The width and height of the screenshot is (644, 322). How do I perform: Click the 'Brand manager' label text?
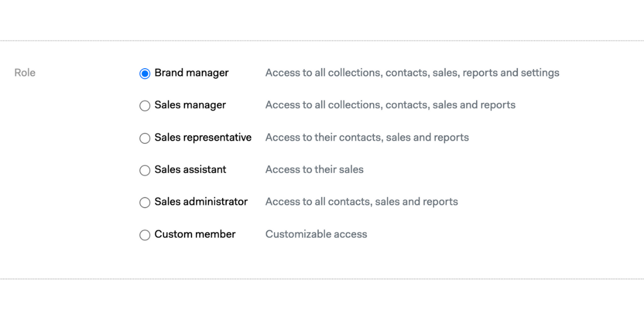[x=192, y=73]
